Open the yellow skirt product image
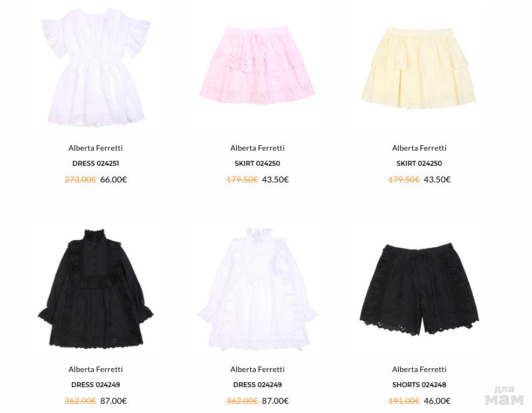This screenshot has width=532, height=413. [x=419, y=68]
